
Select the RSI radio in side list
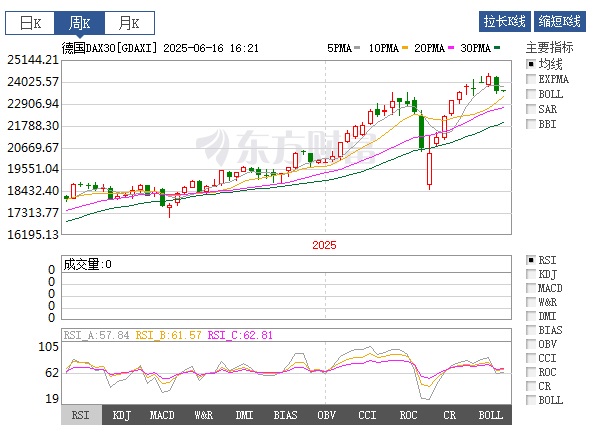[x=530, y=260]
